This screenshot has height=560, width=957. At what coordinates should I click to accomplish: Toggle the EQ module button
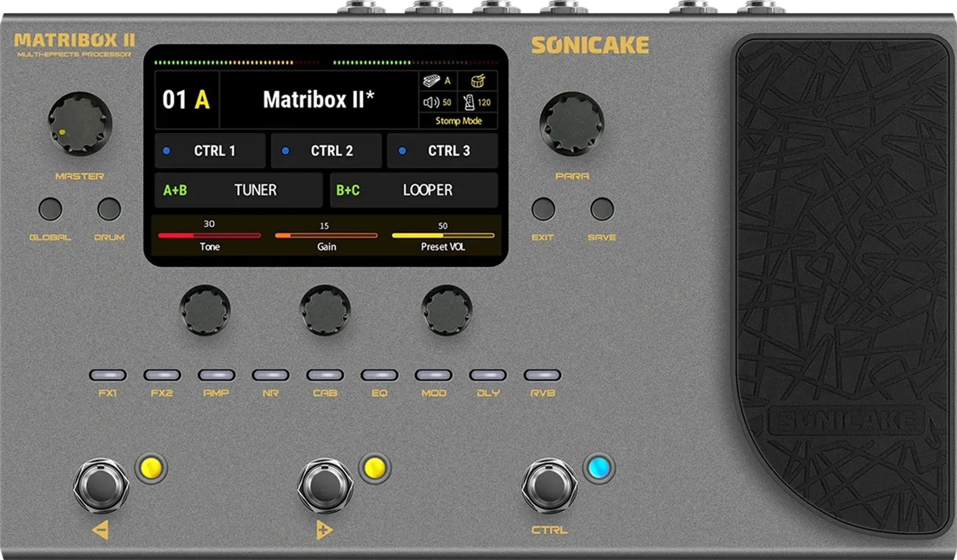[x=380, y=375]
